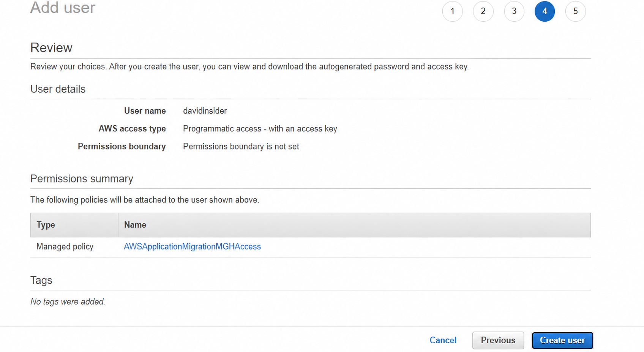The height and width of the screenshot is (352, 644).
Task: Click the 'Review' heading
Action: click(x=51, y=48)
